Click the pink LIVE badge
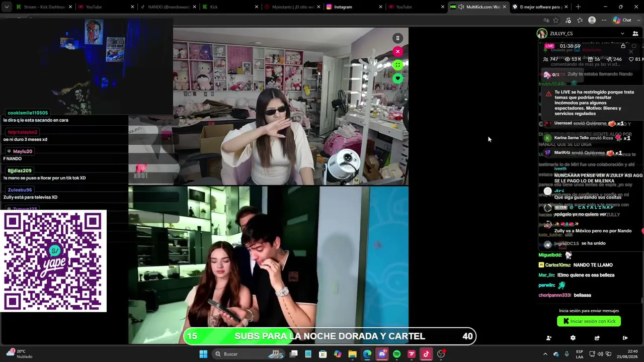This screenshot has width=644, height=362. click(549, 46)
